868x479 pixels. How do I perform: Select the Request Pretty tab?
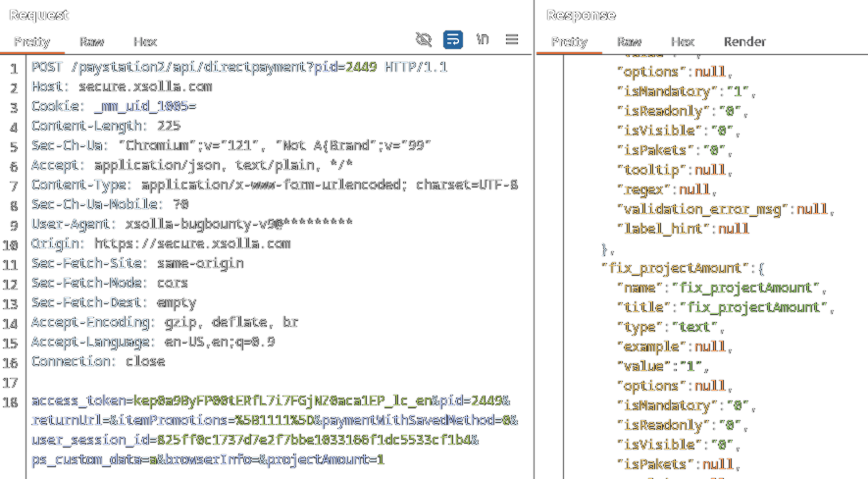pyautogui.click(x=31, y=42)
